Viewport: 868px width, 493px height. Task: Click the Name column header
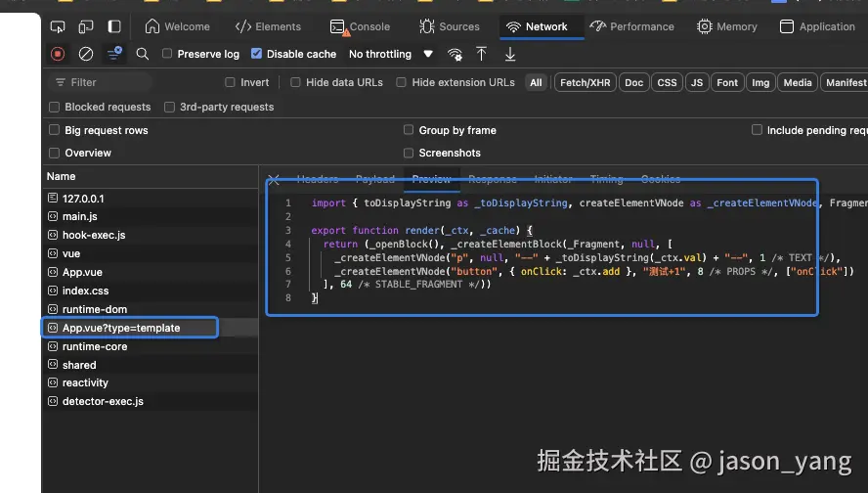[x=150, y=177]
